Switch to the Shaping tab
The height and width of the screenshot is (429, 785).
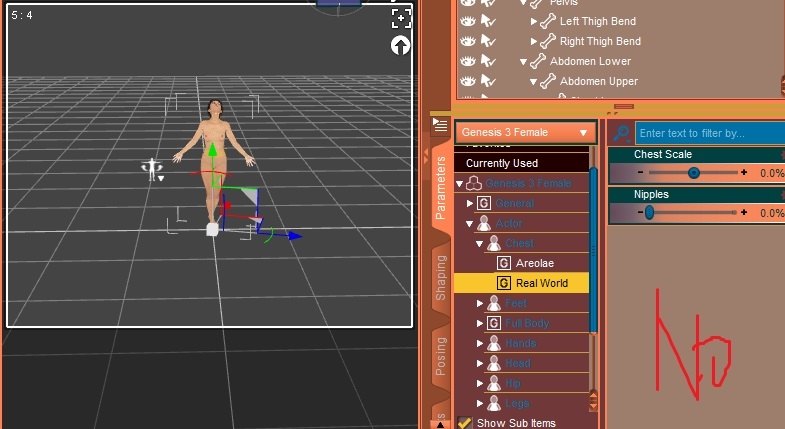pyautogui.click(x=440, y=278)
